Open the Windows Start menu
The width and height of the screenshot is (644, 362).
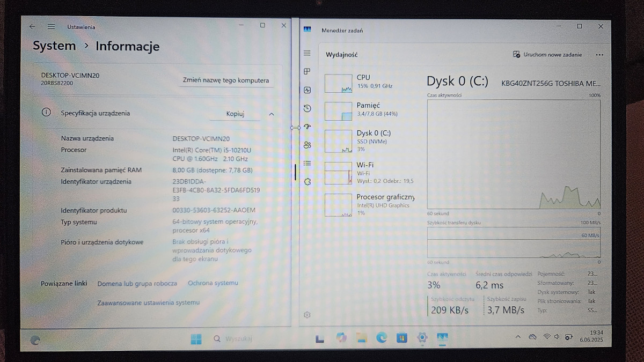196,338
